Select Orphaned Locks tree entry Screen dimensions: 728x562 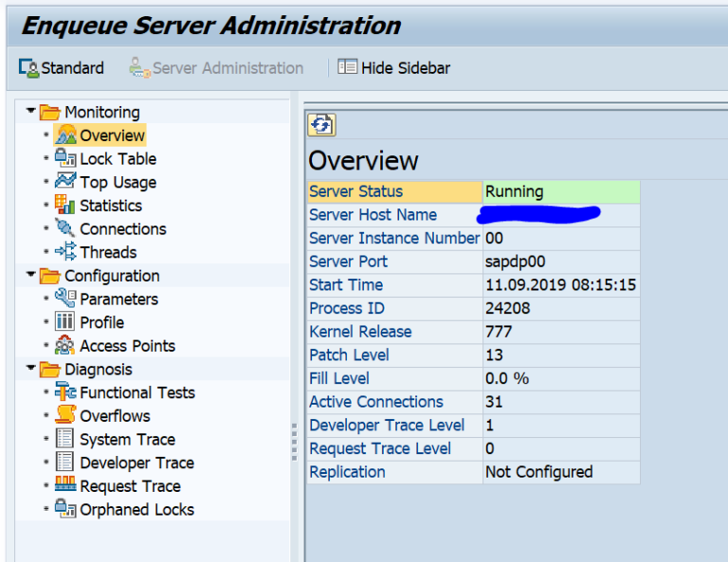tap(136, 509)
